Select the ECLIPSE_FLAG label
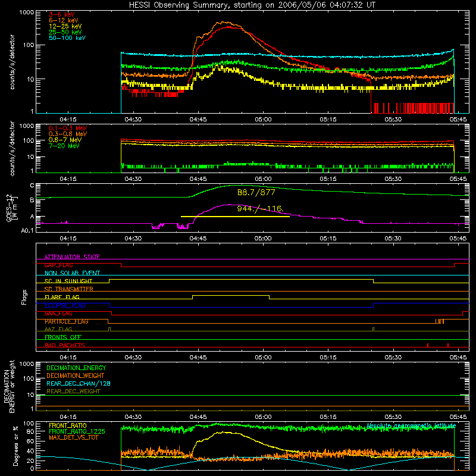The image size is (476, 476). 65,305
